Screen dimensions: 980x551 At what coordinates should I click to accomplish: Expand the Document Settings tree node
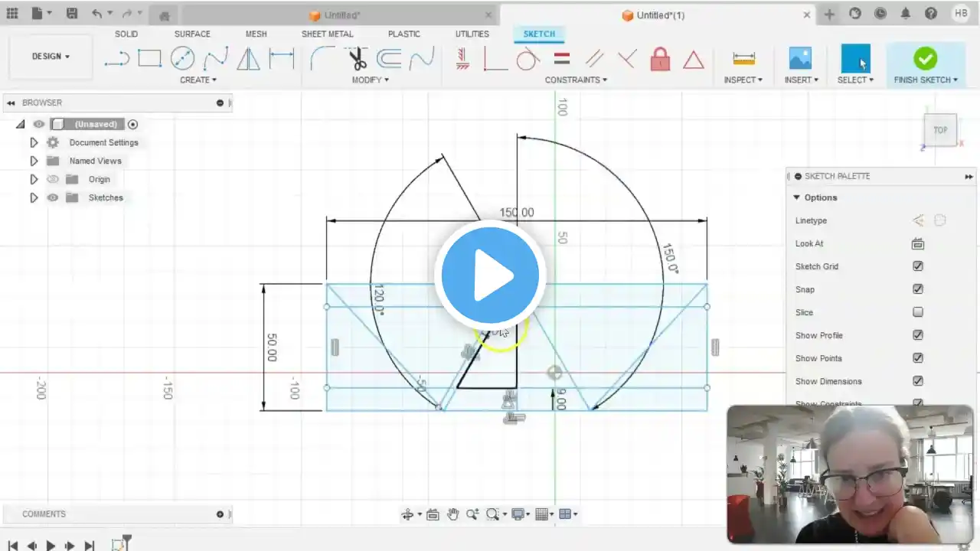34,142
